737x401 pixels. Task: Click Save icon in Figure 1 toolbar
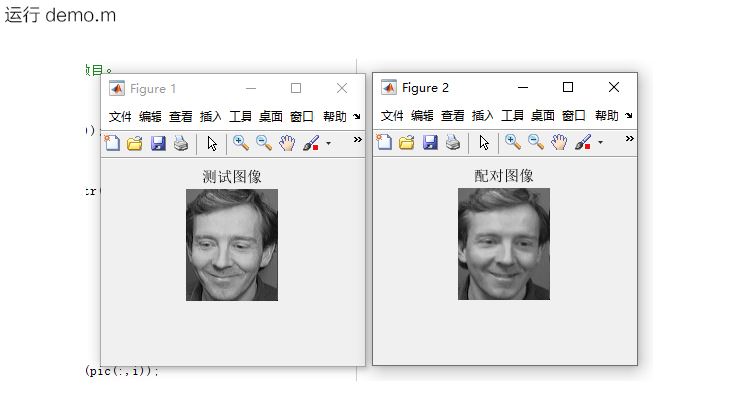[158, 143]
